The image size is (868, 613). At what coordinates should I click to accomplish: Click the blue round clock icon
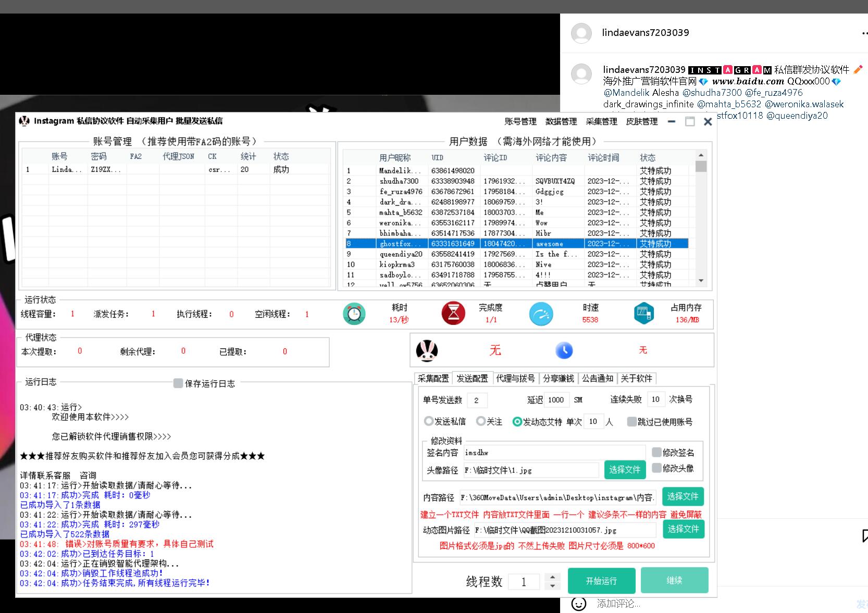point(564,351)
